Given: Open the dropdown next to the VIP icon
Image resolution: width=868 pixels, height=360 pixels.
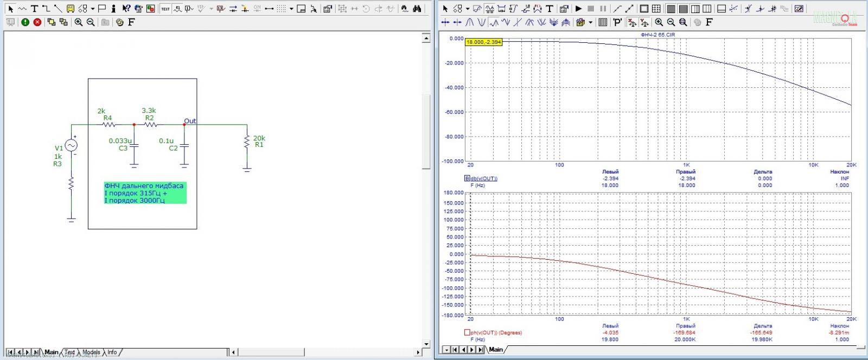Looking at the screenshot, I should coord(211,9).
